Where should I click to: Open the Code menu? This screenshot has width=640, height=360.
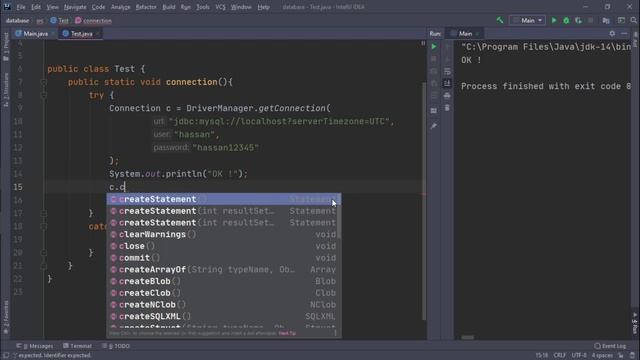(98, 7)
